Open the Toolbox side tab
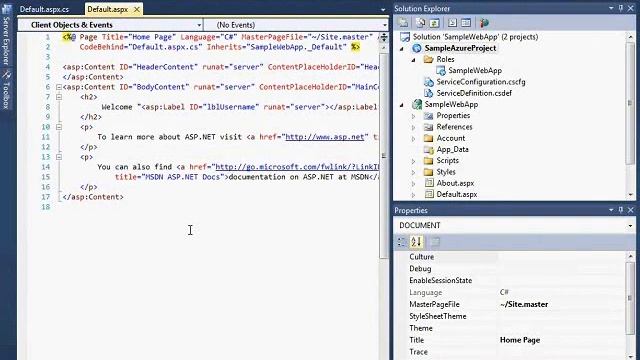640x360 pixels. pos(6,91)
